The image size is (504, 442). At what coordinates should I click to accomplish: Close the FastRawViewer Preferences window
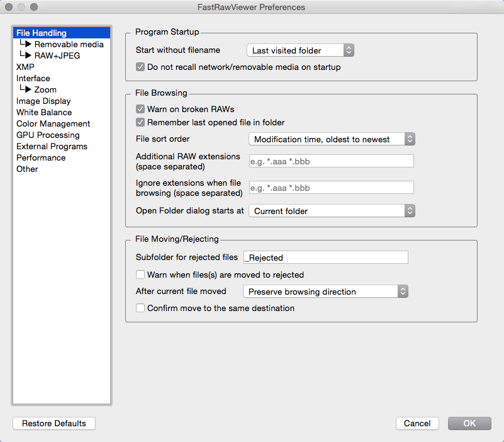coord(9,7)
